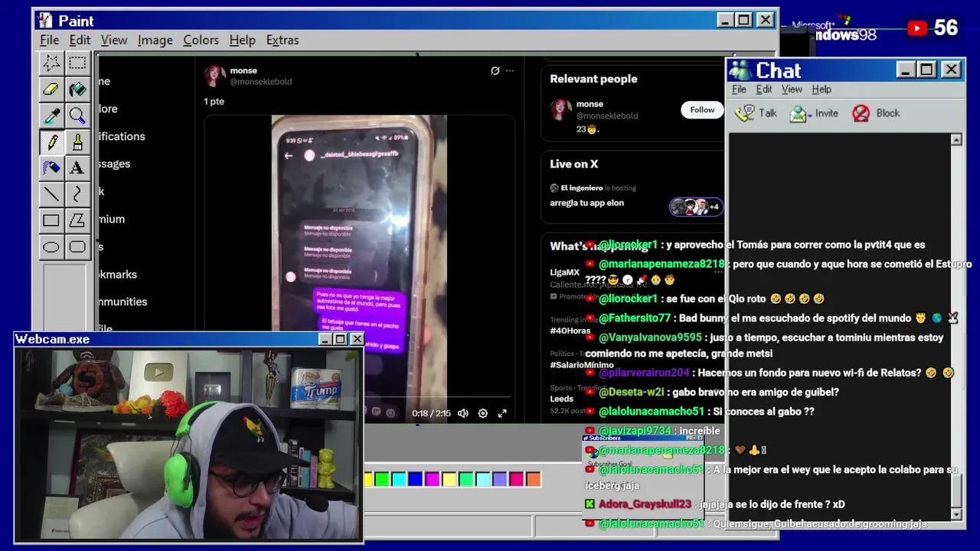The height and width of the screenshot is (551, 980).
Task: Open the Edit menu in Chat window
Action: (x=764, y=90)
